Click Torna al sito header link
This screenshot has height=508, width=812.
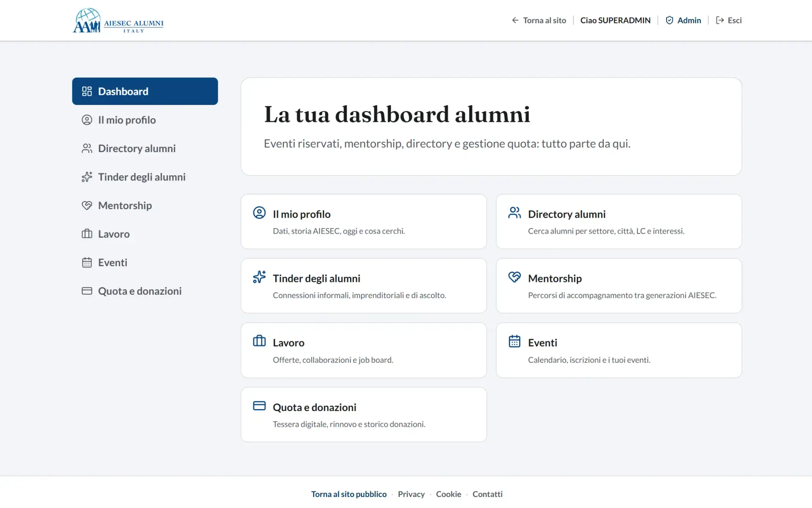pos(539,20)
